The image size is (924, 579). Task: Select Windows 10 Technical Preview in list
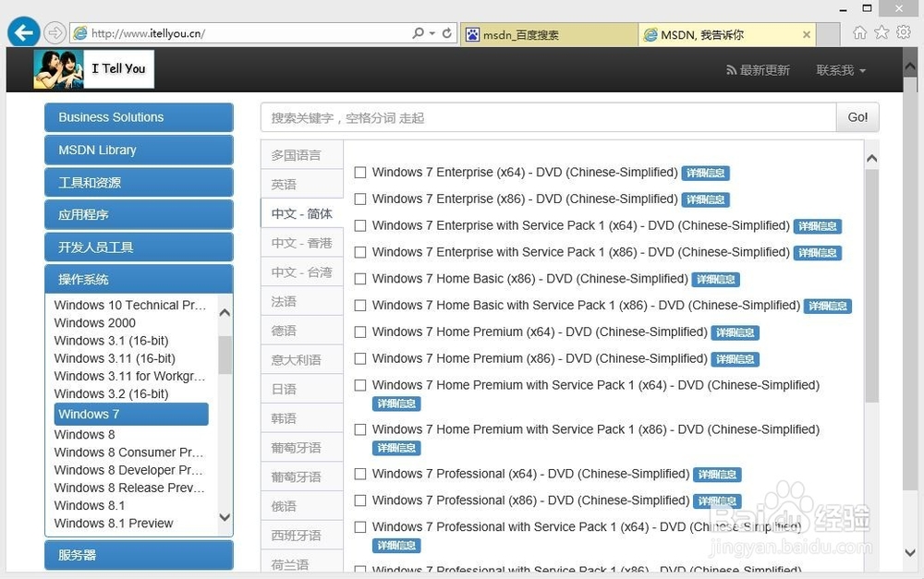point(130,305)
